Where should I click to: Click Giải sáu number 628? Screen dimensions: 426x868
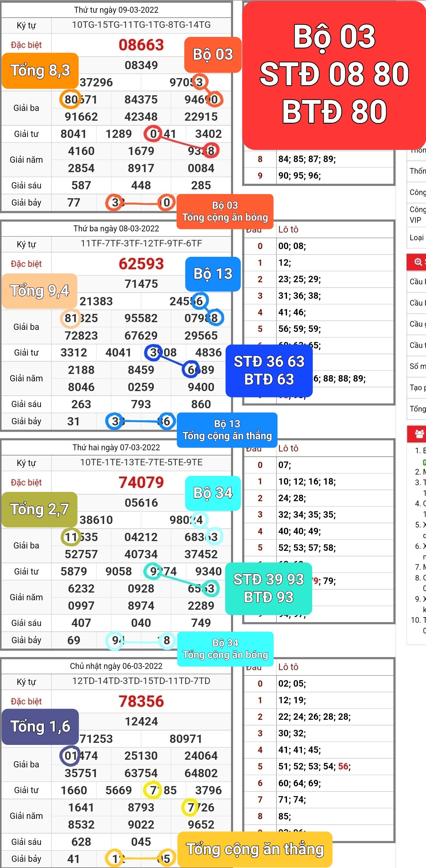point(81,842)
